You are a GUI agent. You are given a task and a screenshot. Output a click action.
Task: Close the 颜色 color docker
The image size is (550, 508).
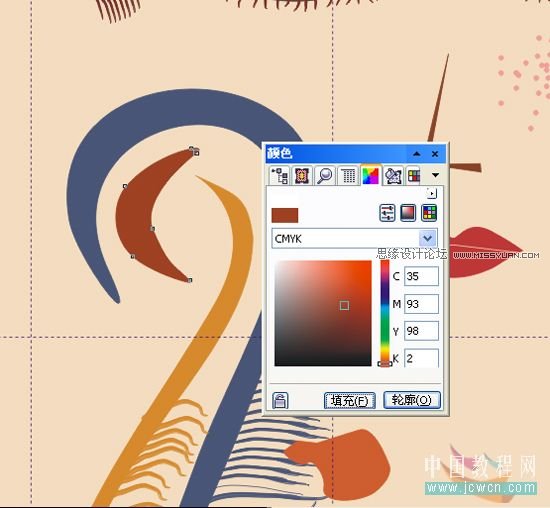click(435, 154)
